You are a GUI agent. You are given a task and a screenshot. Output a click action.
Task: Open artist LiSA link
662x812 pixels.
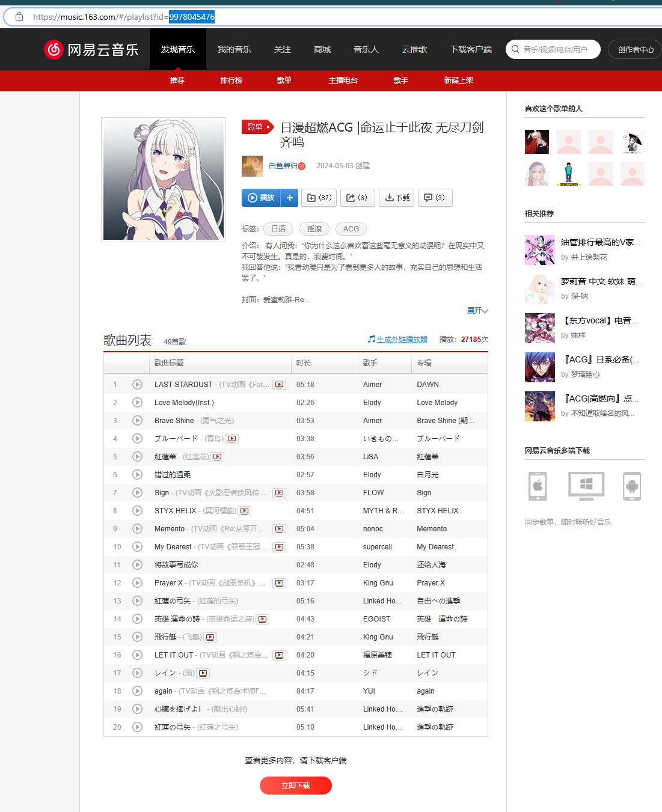[x=371, y=457]
